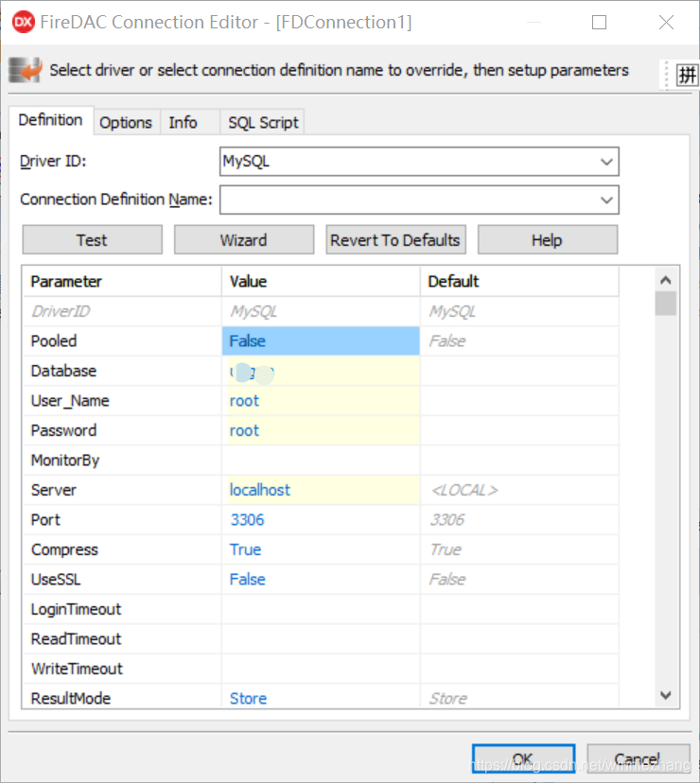Select the LoginTimeout parameter name

point(76,609)
